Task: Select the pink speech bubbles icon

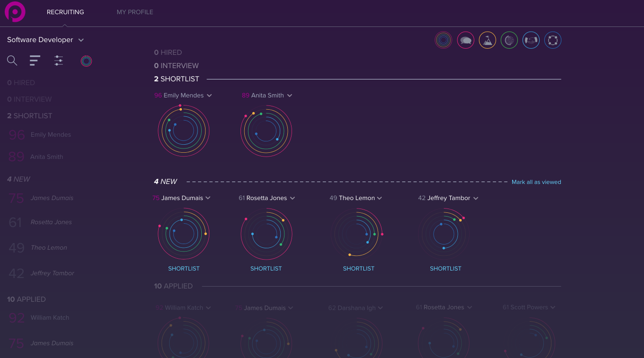Action: tap(465, 40)
